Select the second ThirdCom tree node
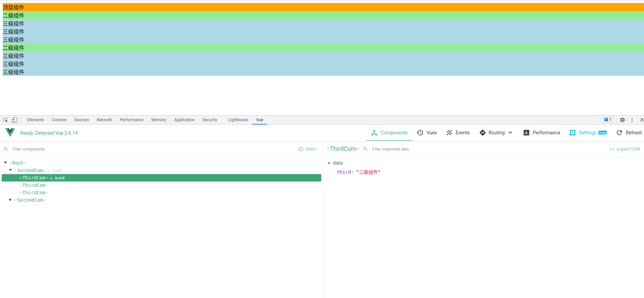 34,185
